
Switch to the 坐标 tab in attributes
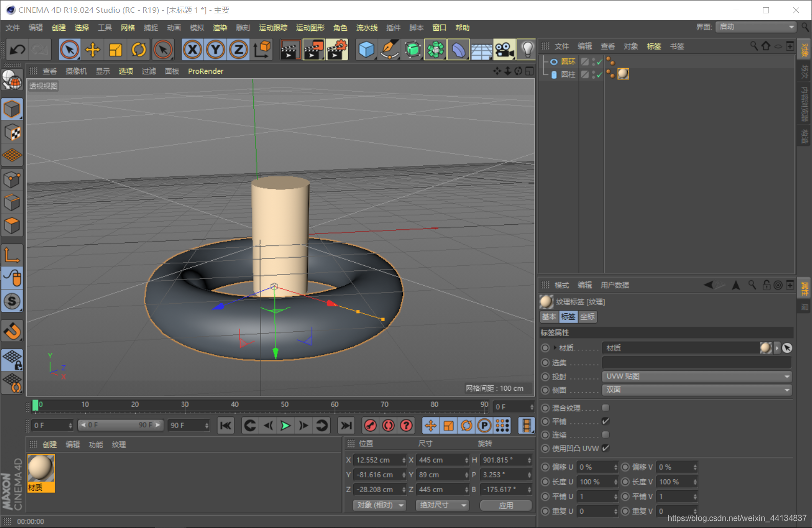(x=587, y=316)
